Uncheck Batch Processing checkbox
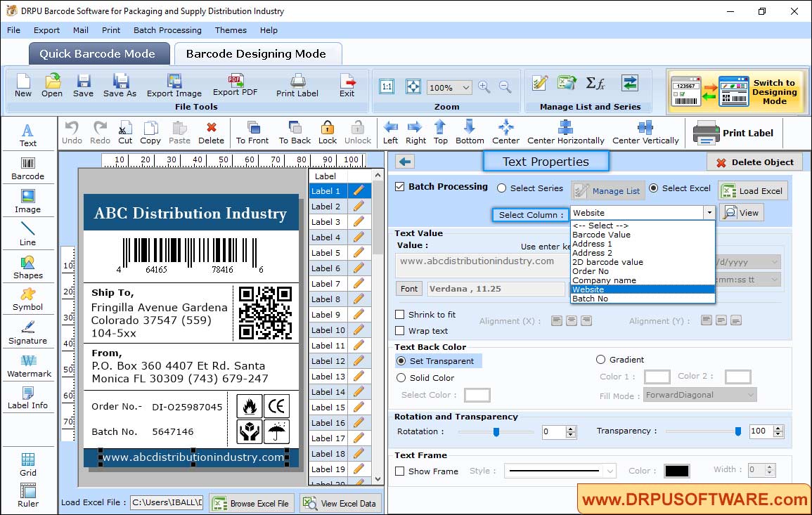Screen dimensions: 812x515 coord(400,187)
